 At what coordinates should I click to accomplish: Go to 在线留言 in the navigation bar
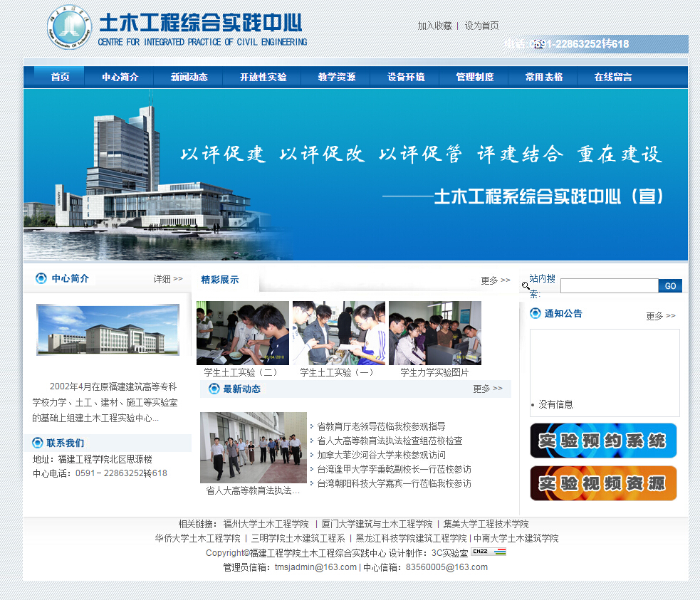coord(612,77)
